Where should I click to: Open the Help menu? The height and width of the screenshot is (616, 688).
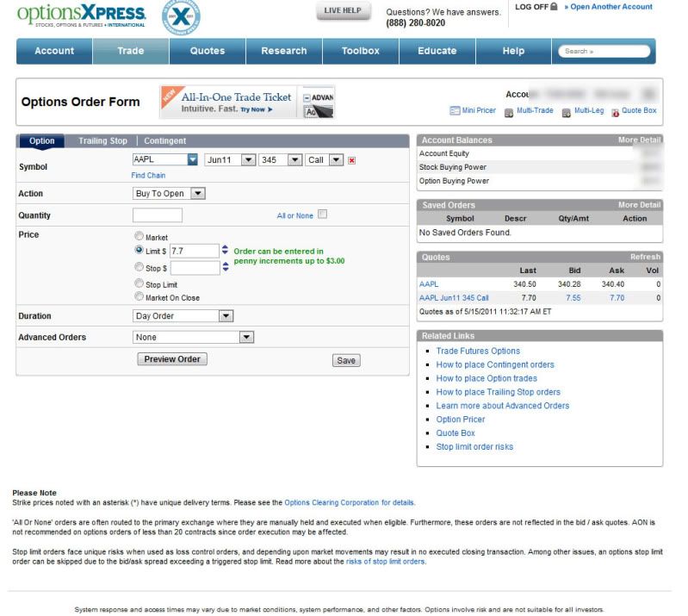pos(514,51)
